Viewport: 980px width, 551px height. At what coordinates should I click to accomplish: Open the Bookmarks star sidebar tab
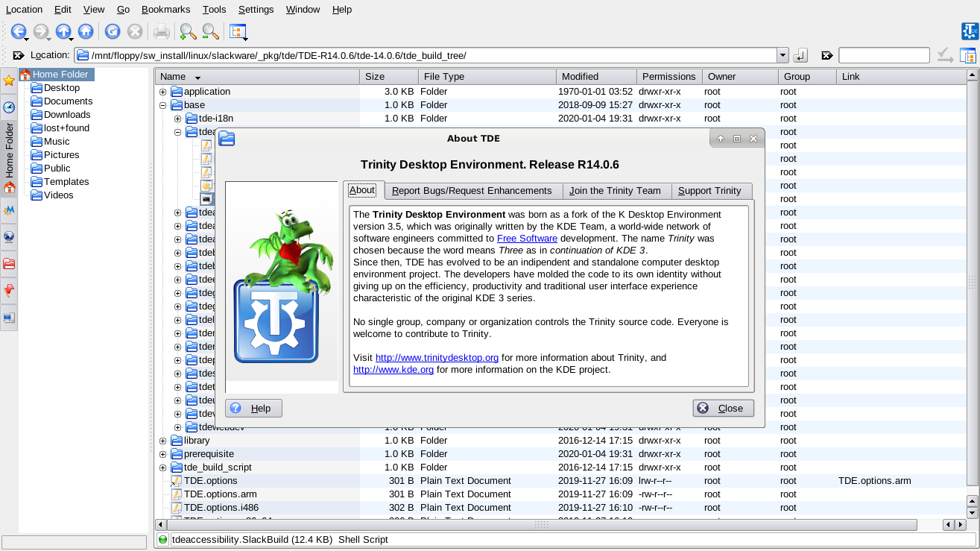9,81
